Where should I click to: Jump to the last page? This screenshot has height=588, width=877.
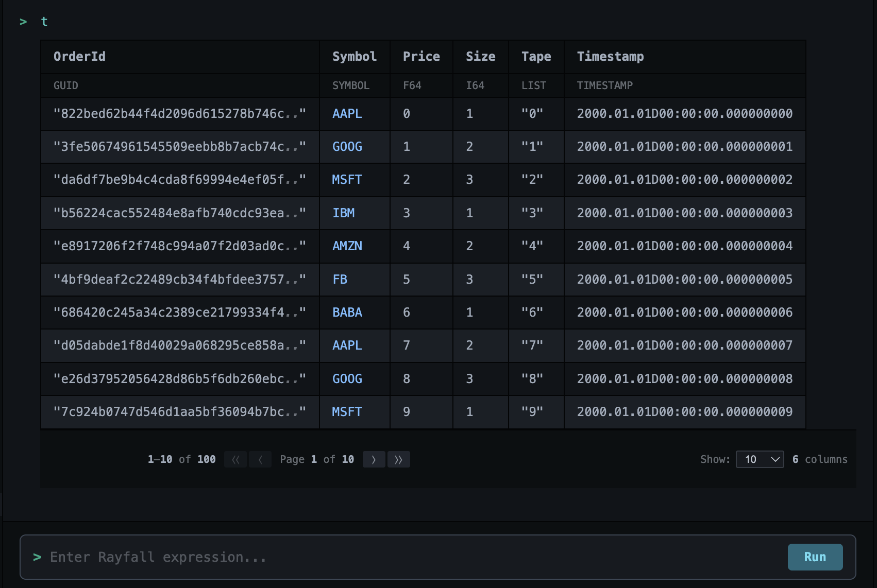[x=398, y=459]
